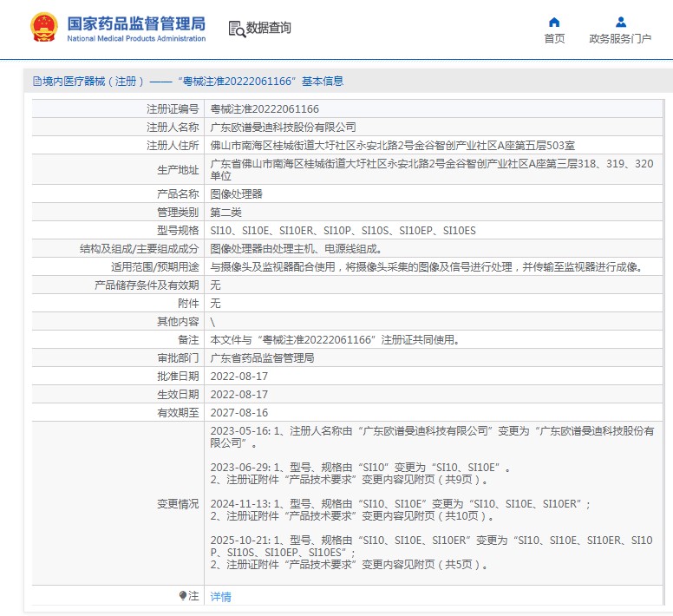Click the 有效期至 row label
This screenshot has width=673, height=616.
[x=178, y=412]
